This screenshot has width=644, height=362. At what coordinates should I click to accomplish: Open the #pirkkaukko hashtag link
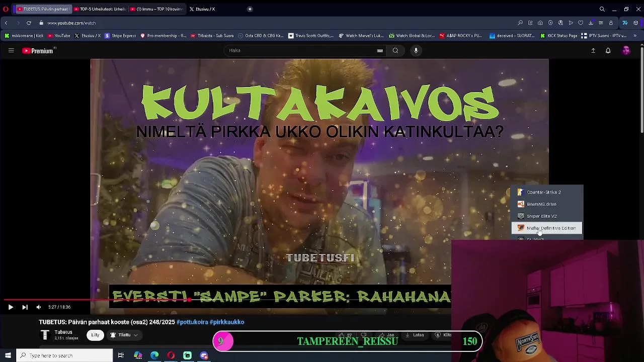(227, 322)
